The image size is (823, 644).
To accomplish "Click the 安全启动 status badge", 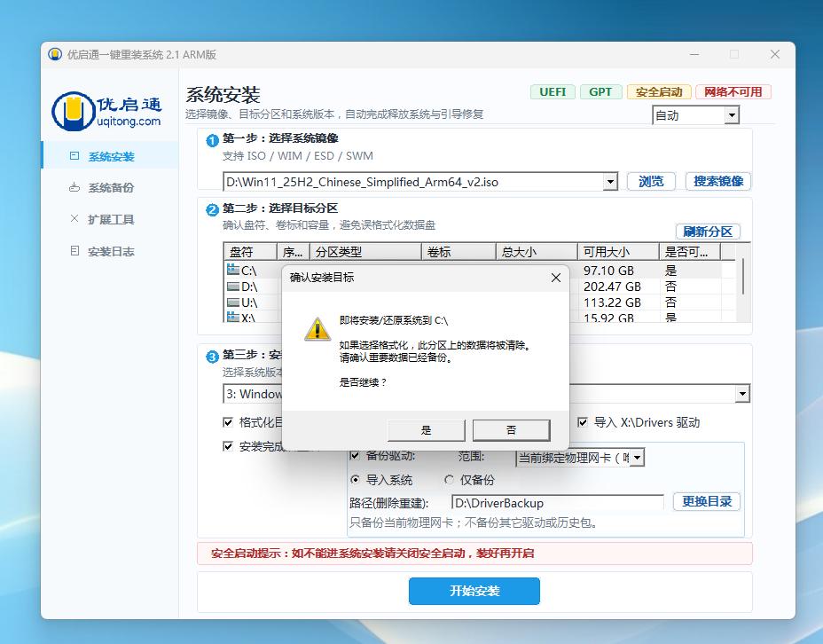I will coord(659,92).
